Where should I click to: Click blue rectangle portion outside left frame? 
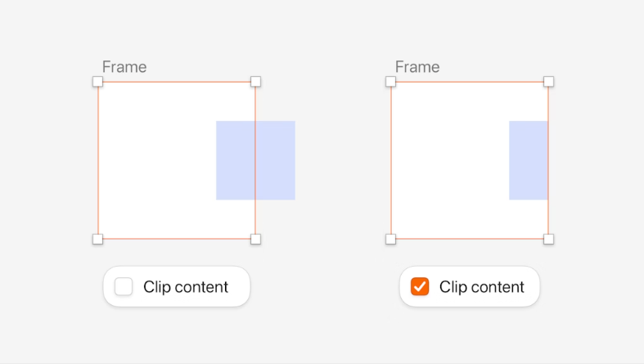coord(276,160)
